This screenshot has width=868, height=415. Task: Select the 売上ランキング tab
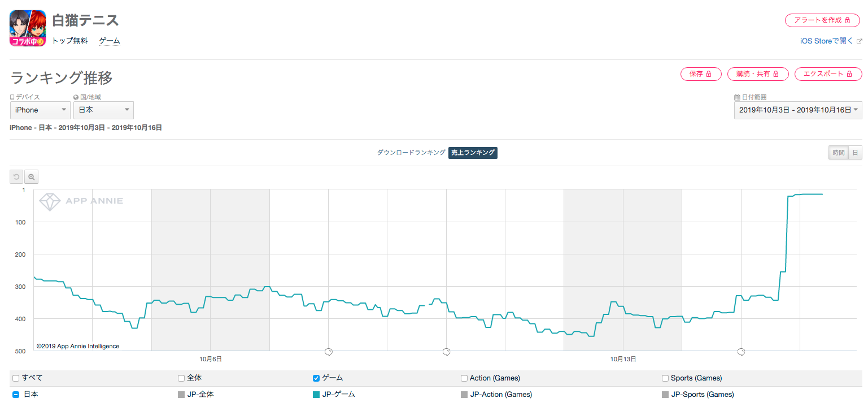coord(473,153)
